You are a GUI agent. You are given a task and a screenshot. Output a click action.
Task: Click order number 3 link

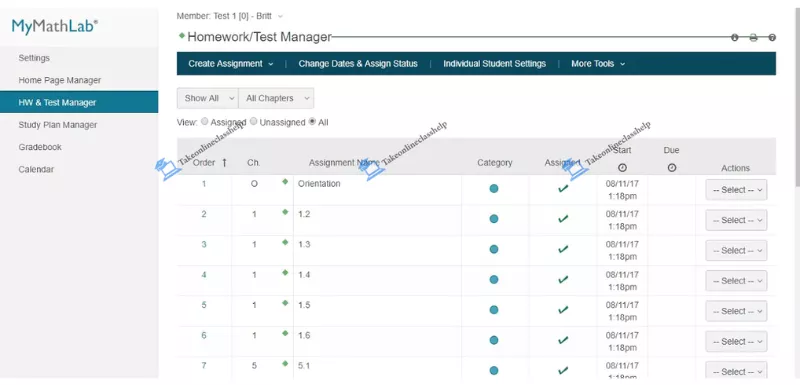click(x=204, y=244)
